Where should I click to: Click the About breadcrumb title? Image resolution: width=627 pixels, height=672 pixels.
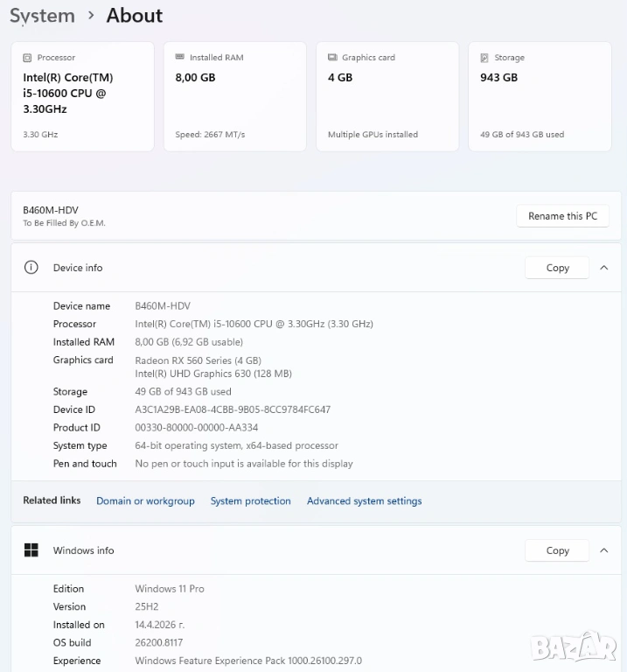pos(135,16)
